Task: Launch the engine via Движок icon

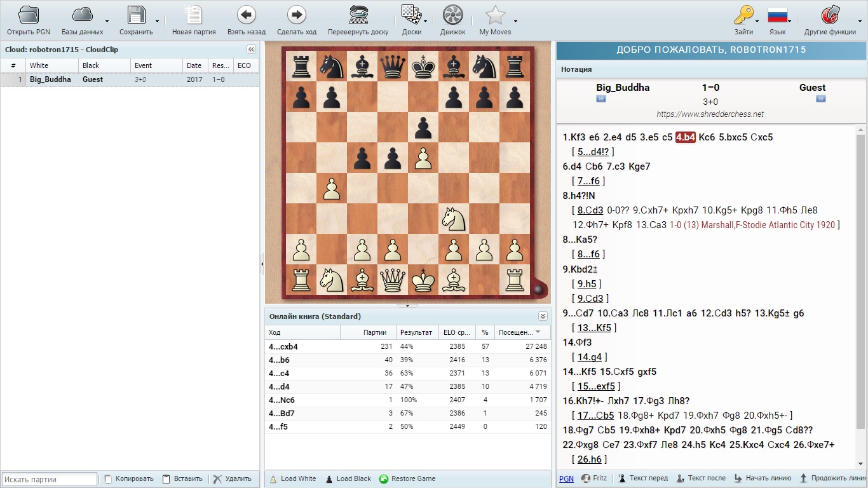Action: pos(452,15)
